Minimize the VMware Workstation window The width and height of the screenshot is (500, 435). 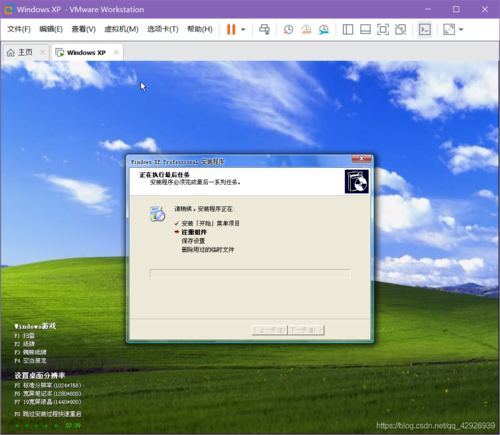(428, 9)
